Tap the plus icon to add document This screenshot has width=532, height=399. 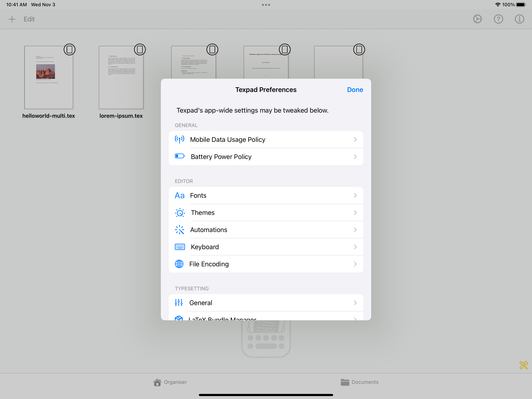click(12, 19)
